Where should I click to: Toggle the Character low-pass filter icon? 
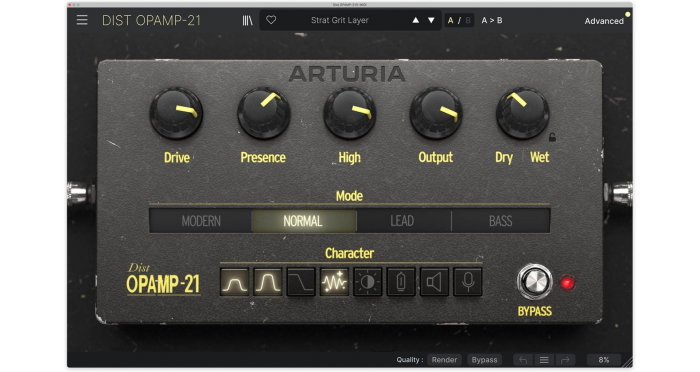point(301,282)
